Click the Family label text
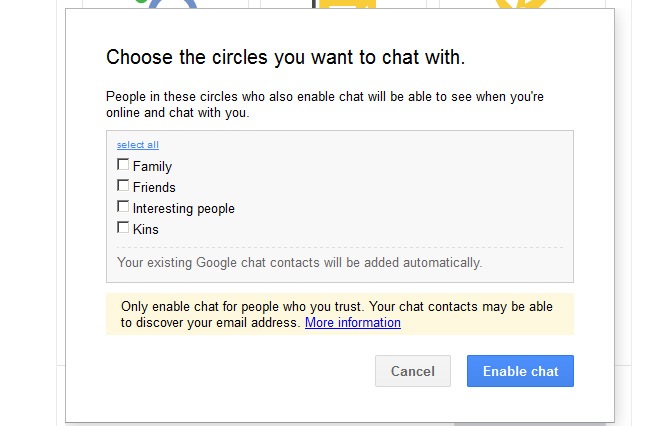This screenshot has height=426, width=650. (152, 167)
